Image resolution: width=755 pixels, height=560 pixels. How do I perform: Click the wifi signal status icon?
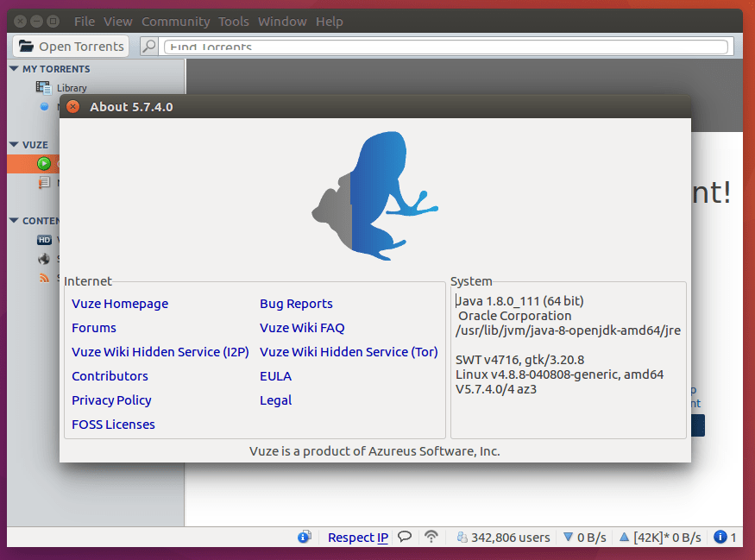431,537
